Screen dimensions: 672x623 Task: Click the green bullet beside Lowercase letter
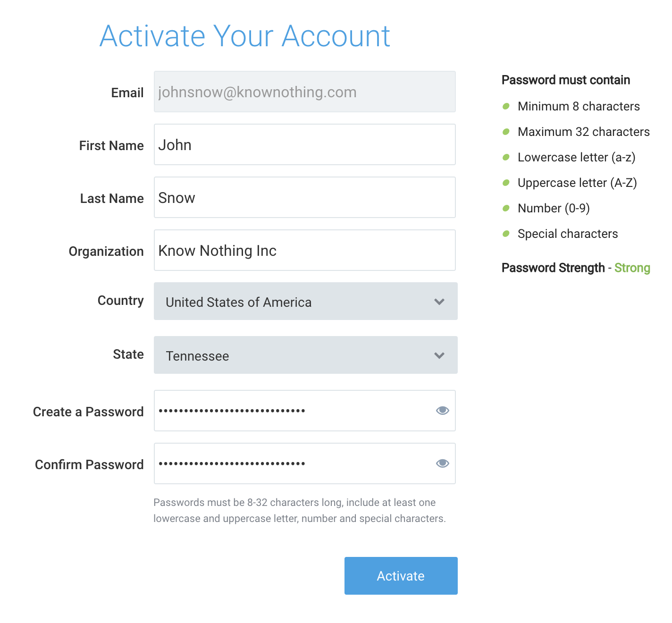tap(506, 157)
